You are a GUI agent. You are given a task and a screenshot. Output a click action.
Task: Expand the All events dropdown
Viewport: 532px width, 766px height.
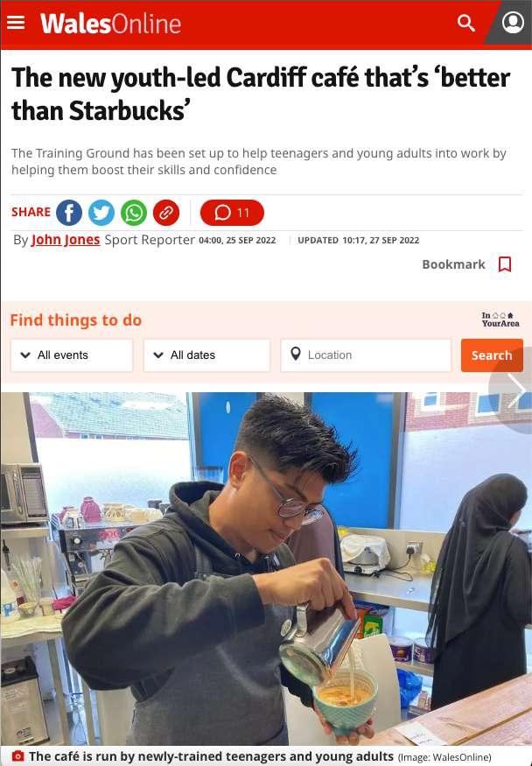pyautogui.click(x=72, y=355)
